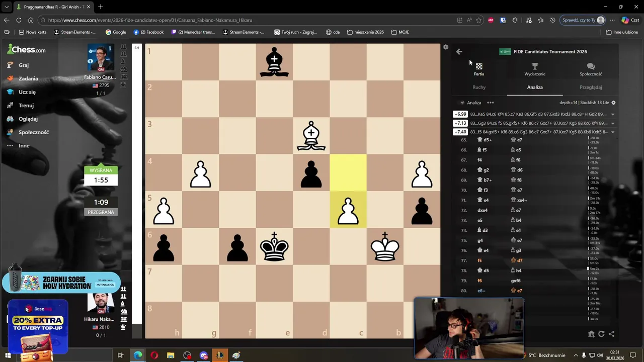The width and height of the screenshot is (644, 362).
Task: Click Hikaru Nakamura player name
Action: click(99, 319)
